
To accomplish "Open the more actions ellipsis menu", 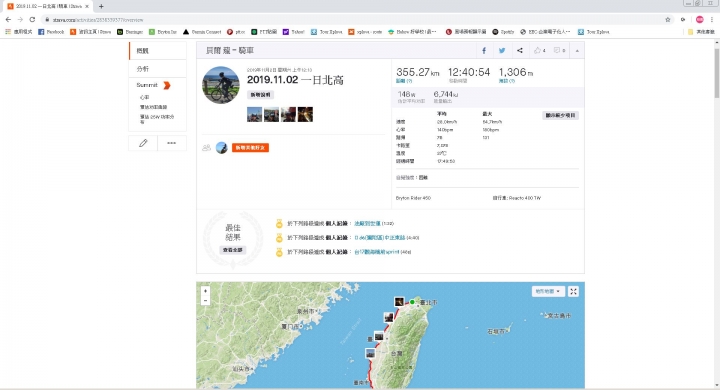I will (172, 143).
